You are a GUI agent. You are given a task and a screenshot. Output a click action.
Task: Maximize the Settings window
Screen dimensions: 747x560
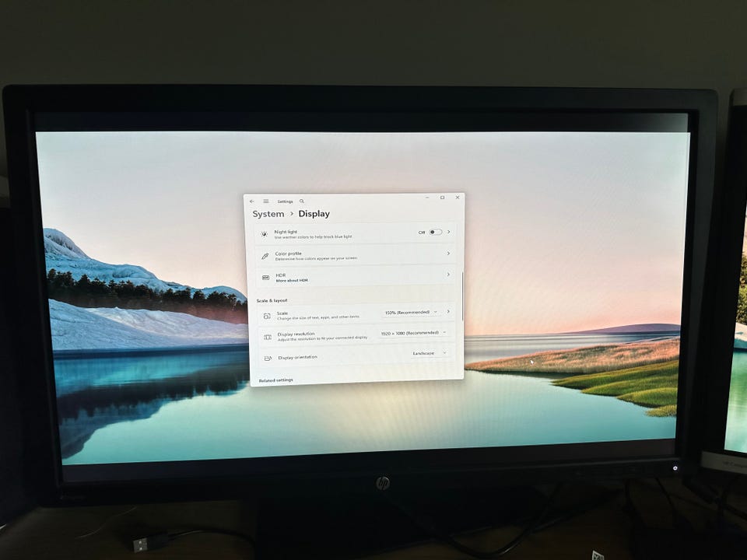pyautogui.click(x=442, y=197)
